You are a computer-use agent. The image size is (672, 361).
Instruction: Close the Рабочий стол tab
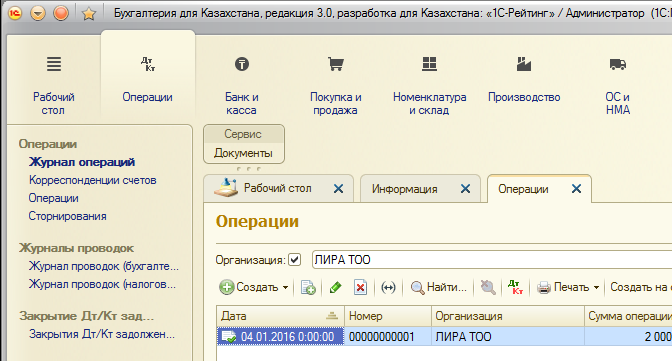coord(338,189)
